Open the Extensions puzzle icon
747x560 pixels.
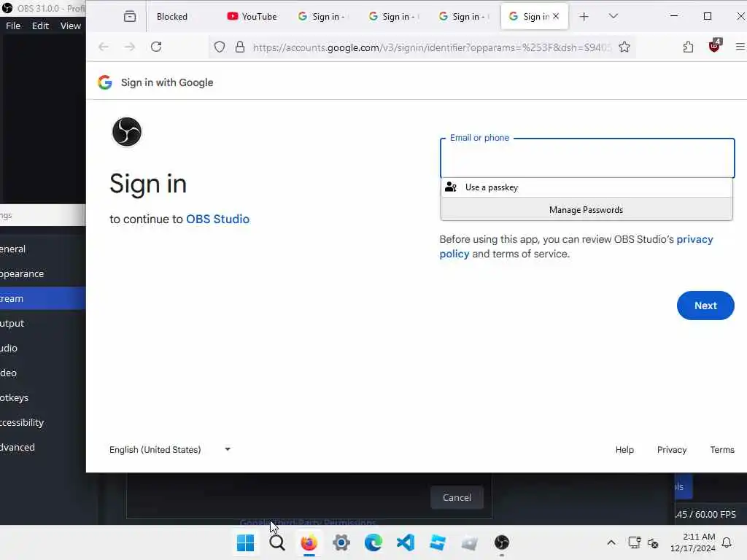(688, 47)
